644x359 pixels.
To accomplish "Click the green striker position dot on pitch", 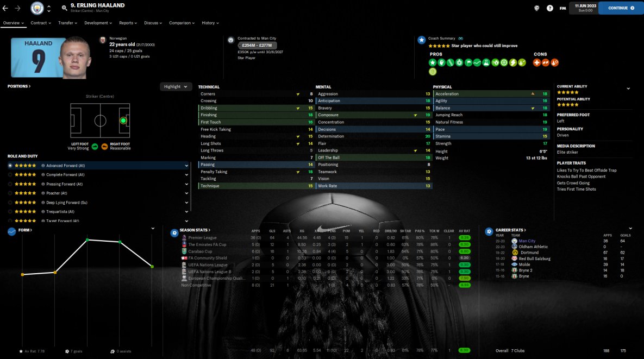I will (x=123, y=121).
